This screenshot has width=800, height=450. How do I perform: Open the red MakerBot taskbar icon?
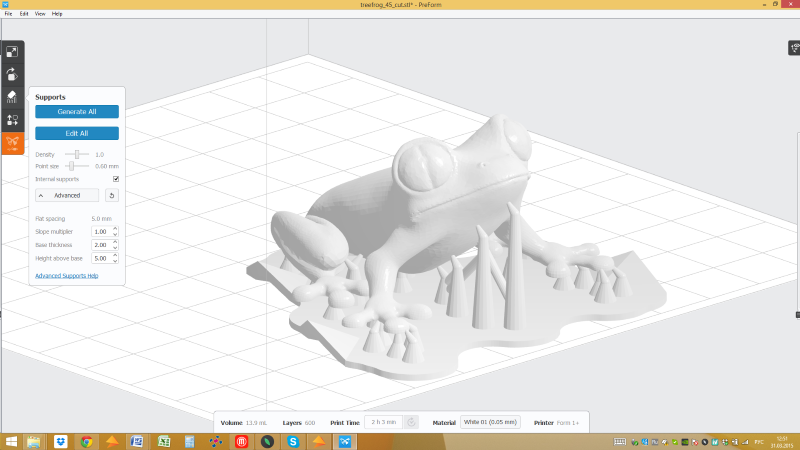241,442
